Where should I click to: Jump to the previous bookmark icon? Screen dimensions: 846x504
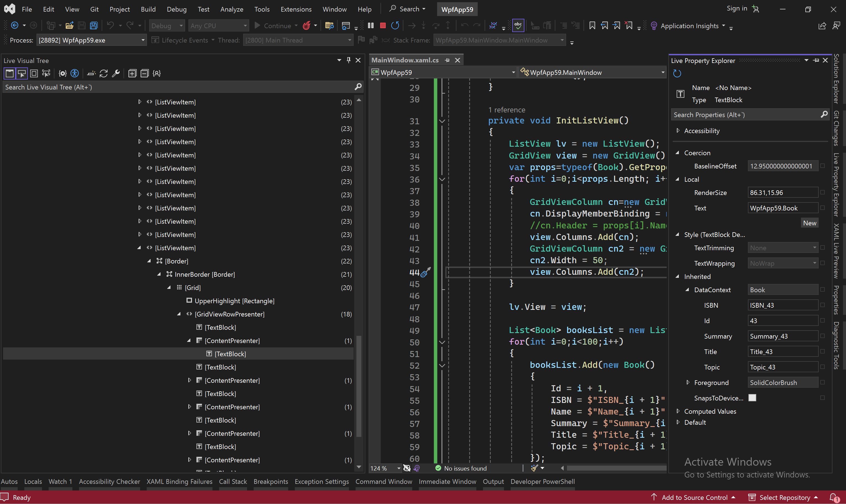tap(605, 25)
